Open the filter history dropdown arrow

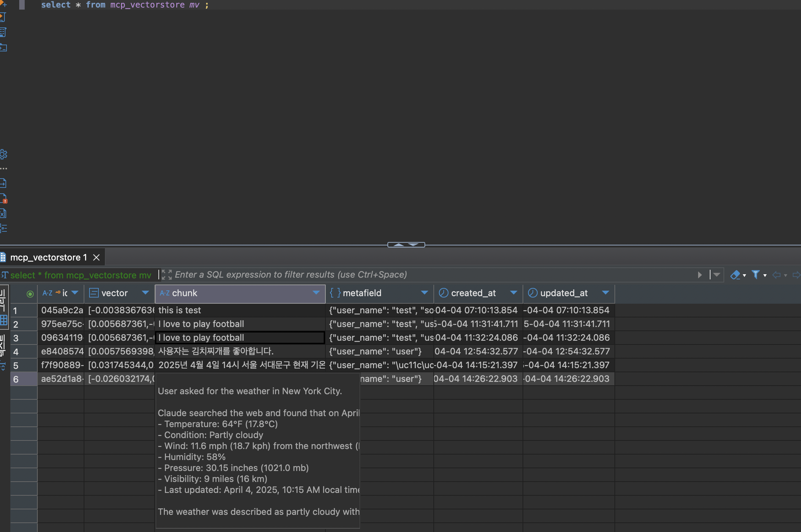716,275
